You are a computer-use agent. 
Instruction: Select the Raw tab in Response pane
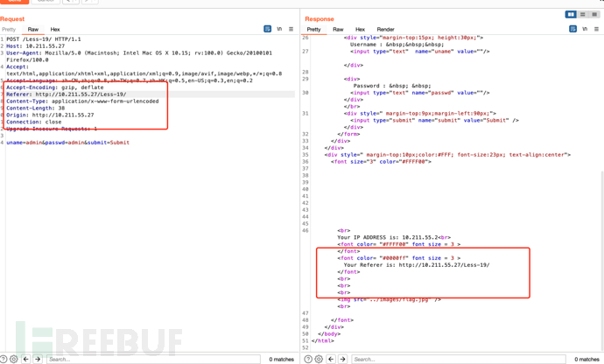[x=338, y=30]
